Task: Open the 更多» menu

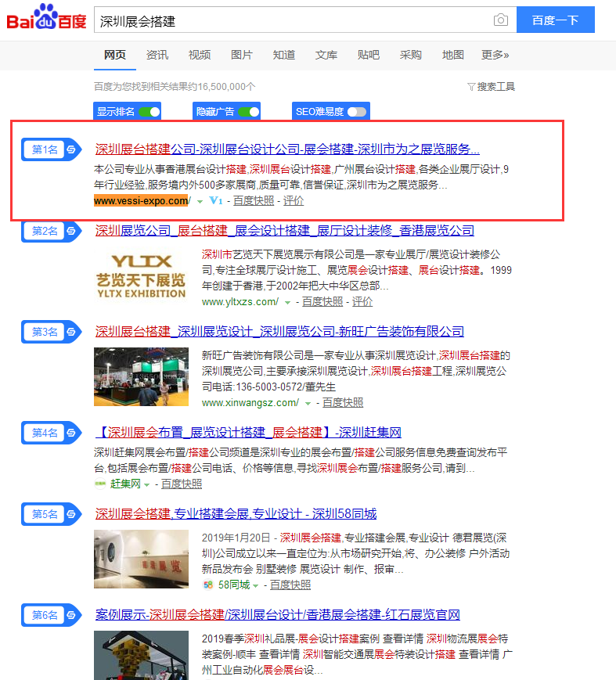Action: pyautogui.click(x=495, y=55)
